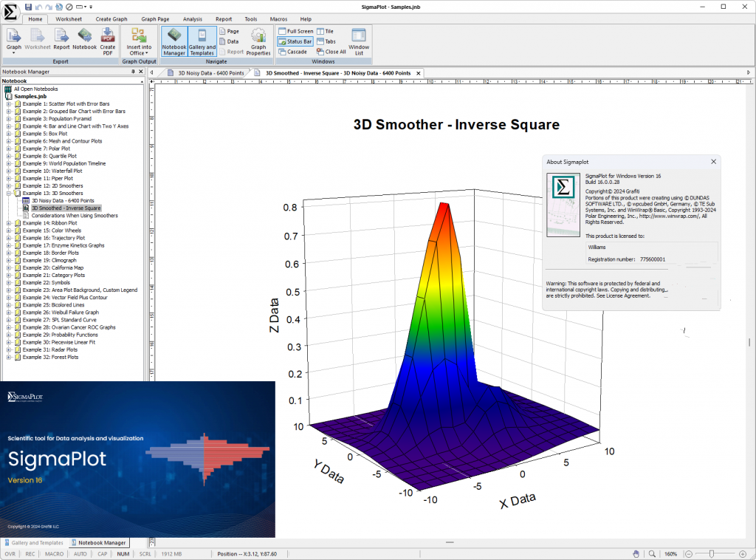The height and width of the screenshot is (560, 756).
Task: Open the Window List
Action: [359, 41]
